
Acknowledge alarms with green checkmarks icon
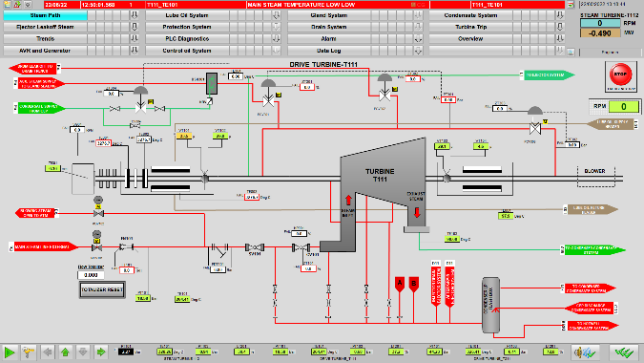624,352
